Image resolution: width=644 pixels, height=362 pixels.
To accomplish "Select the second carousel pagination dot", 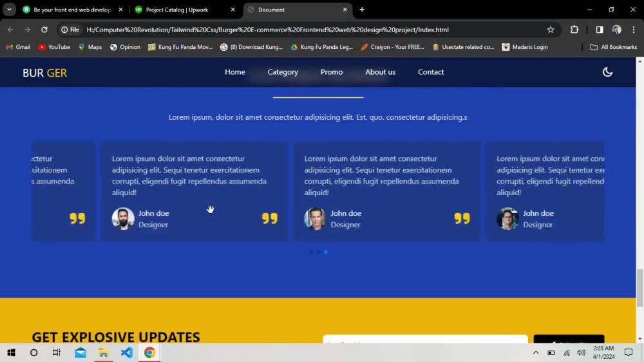I will pos(318,252).
